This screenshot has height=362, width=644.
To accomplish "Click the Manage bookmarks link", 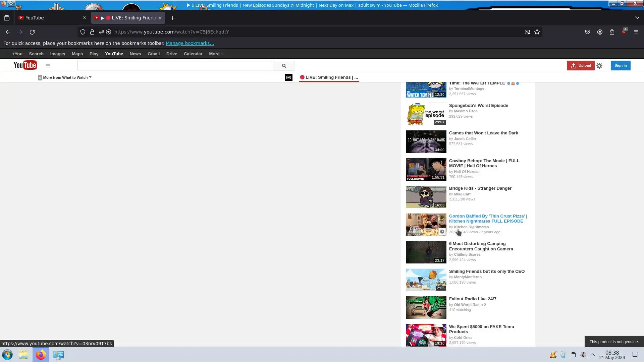I will (x=190, y=43).
